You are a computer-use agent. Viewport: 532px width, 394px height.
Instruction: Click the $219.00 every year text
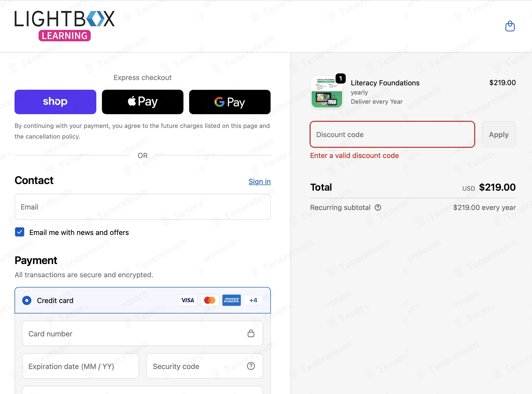pos(484,207)
